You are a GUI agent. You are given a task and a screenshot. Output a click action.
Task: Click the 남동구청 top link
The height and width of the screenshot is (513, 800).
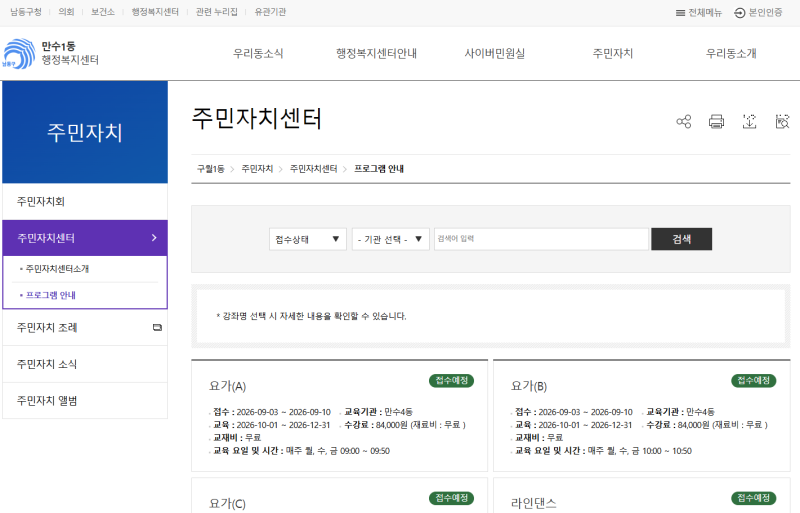tap(26, 12)
